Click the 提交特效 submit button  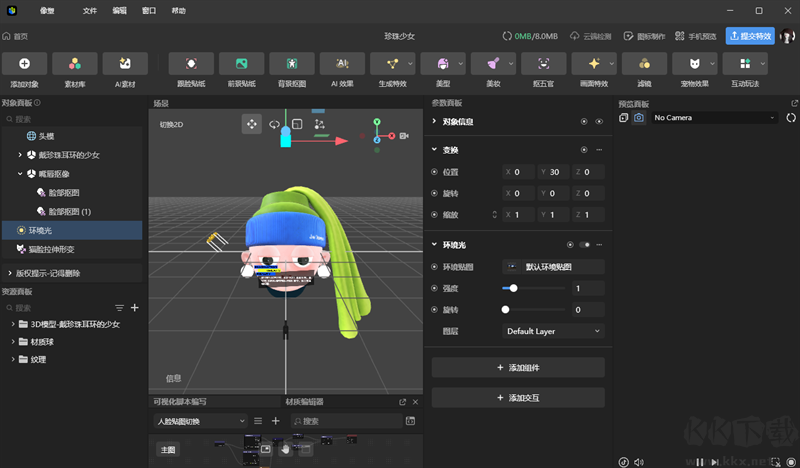[x=749, y=36]
